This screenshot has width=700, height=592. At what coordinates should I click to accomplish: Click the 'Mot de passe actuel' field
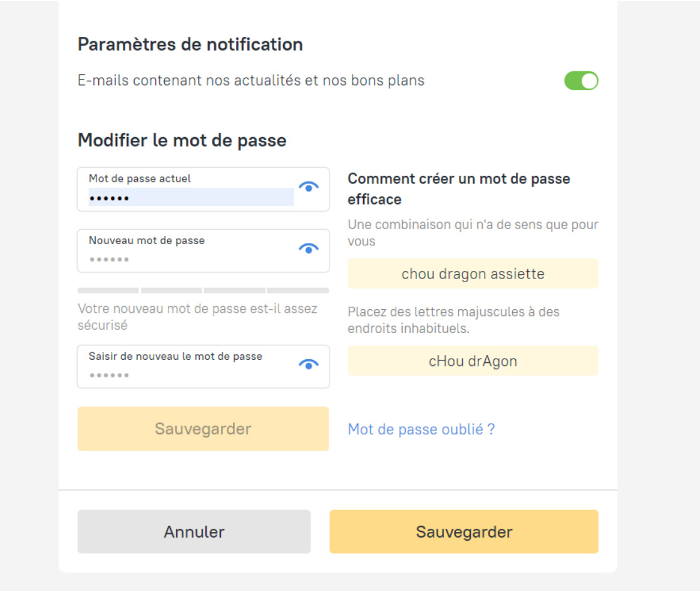[191, 198]
